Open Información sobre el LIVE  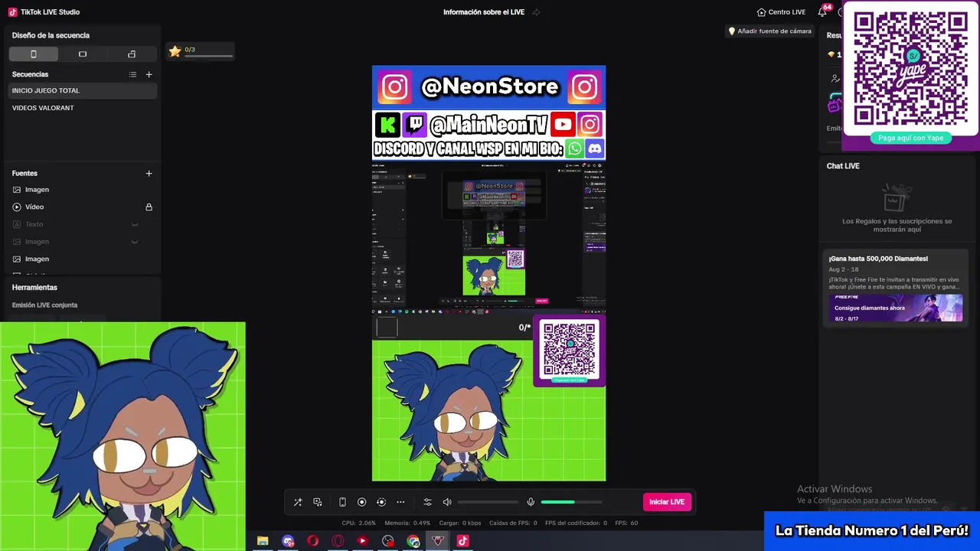click(484, 12)
